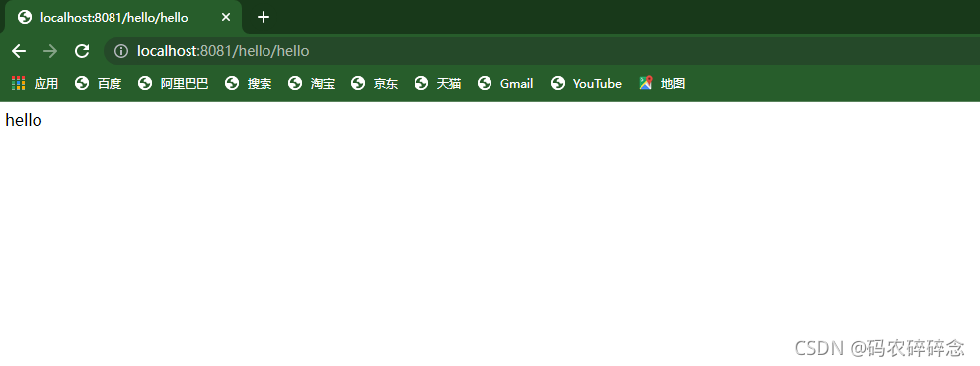
Task: Open the 应用 apps grid icon
Action: [x=18, y=83]
